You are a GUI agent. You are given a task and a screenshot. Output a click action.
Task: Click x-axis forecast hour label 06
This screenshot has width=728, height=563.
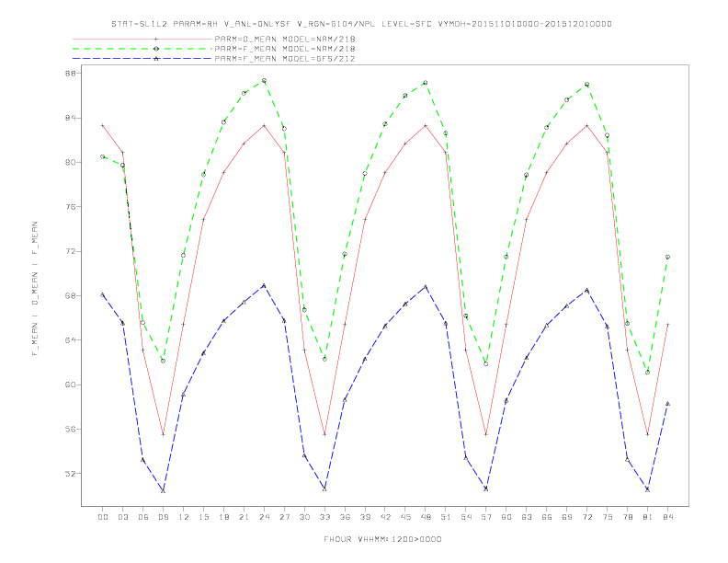click(x=143, y=517)
